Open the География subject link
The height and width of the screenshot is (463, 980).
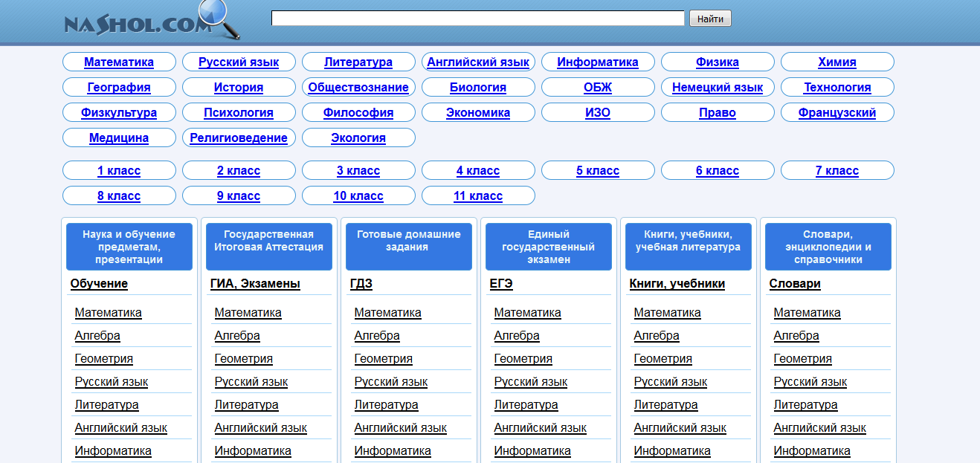click(x=119, y=88)
